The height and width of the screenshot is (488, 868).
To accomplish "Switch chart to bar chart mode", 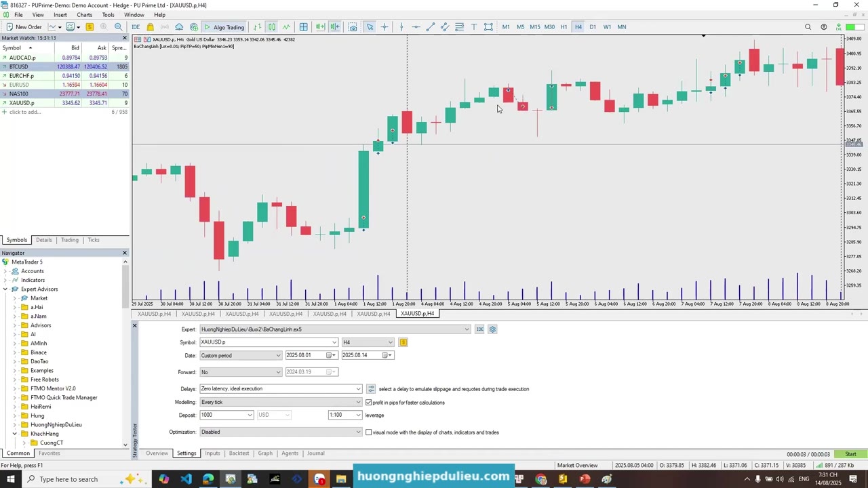I will [257, 27].
